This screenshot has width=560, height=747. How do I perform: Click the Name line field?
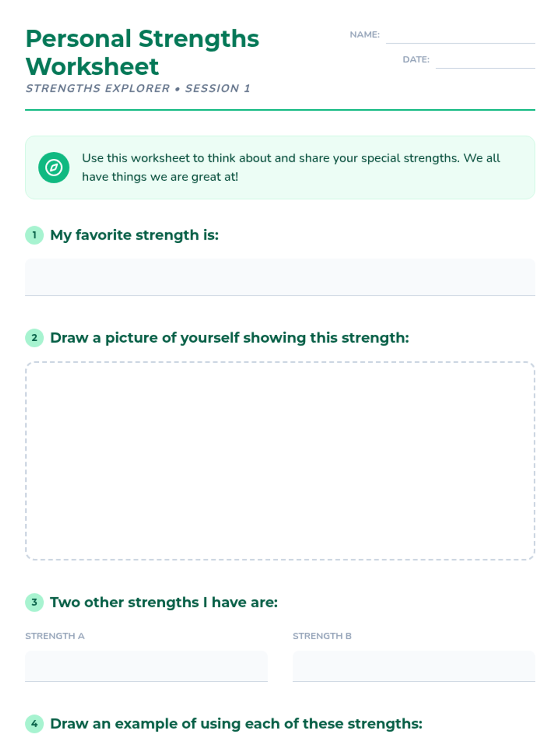[460, 35]
